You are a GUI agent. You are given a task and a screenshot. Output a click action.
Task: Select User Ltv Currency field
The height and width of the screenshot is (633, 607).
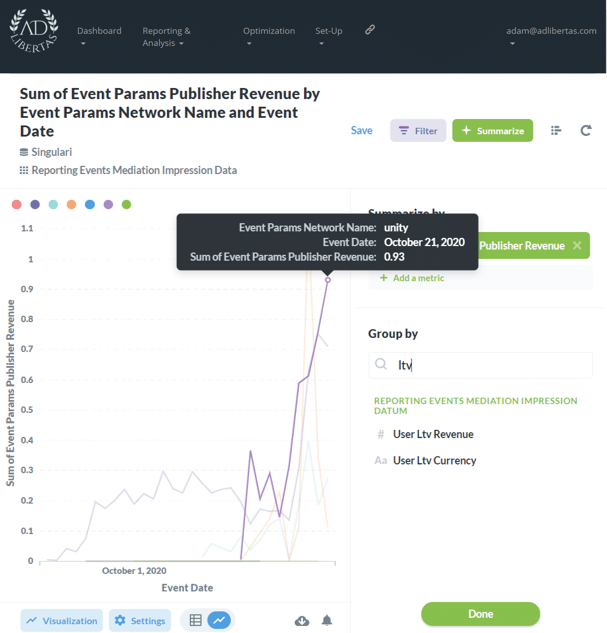434,461
